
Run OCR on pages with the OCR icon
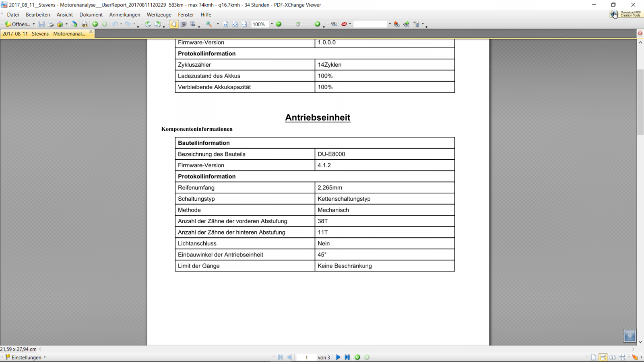(85, 24)
